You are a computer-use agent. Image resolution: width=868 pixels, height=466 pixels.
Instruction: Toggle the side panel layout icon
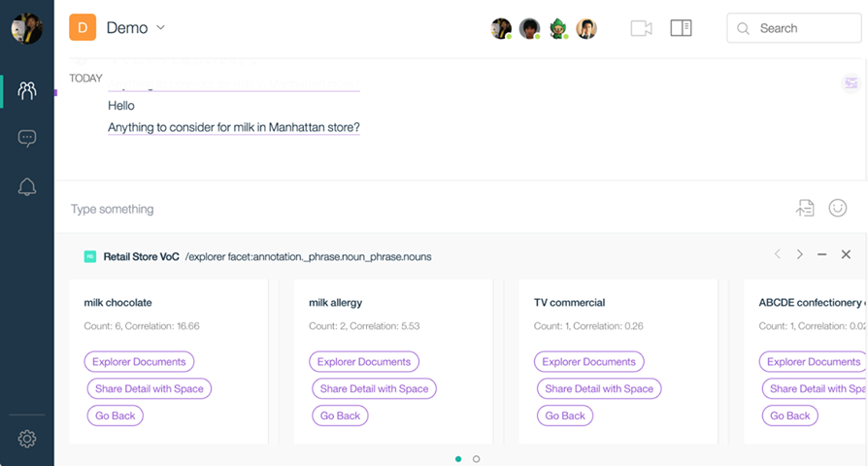pyautogui.click(x=681, y=28)
